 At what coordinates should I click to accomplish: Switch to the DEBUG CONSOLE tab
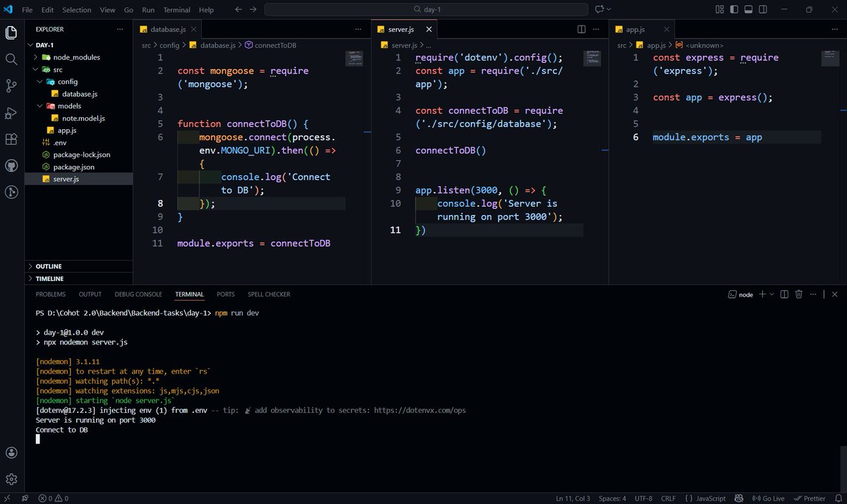point(138,294)
